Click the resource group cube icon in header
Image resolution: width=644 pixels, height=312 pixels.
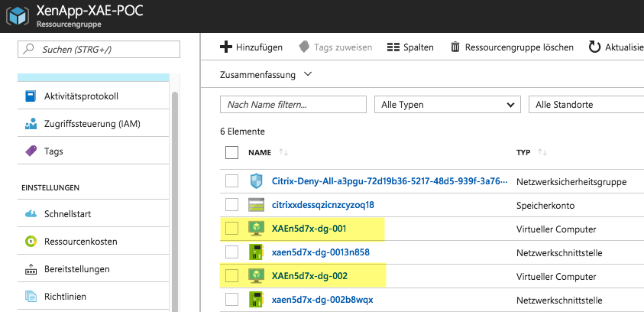click(18, 15)
